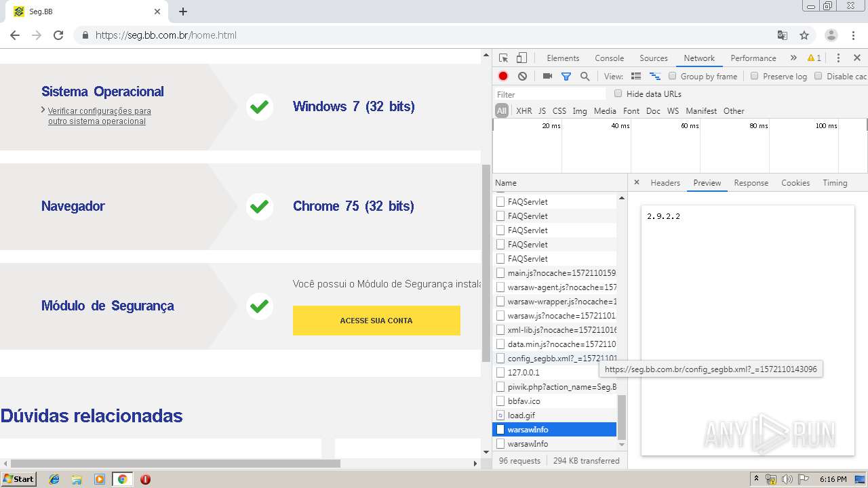Switch to the Elements tab

click(563, 58)
